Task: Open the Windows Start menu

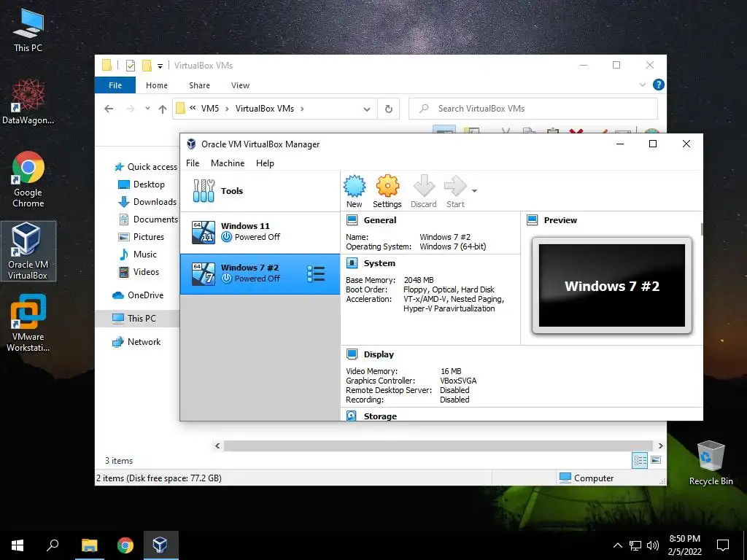Action: pos(18,545)
